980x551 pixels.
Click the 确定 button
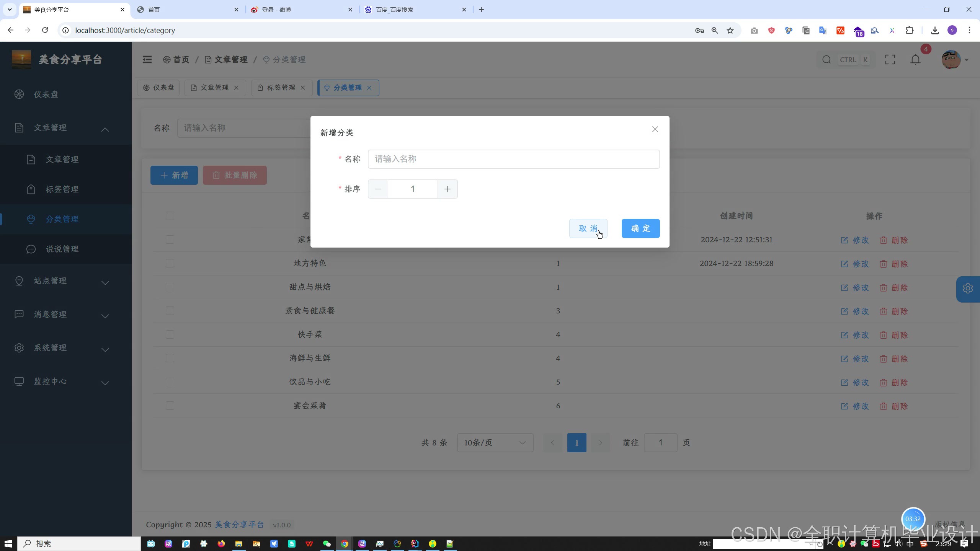pos(640,228)
